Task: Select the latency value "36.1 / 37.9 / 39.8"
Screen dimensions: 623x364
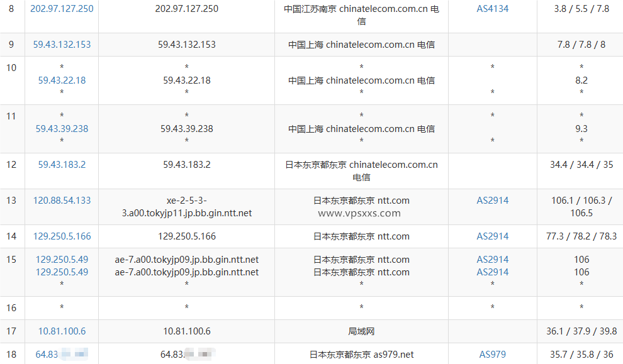Action: tap(581, 331)
